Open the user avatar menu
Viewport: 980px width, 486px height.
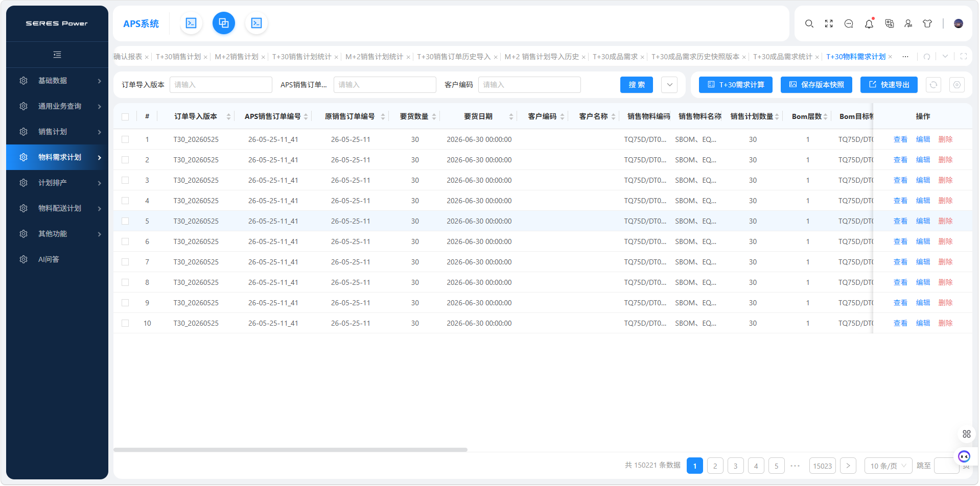(959, 23)
